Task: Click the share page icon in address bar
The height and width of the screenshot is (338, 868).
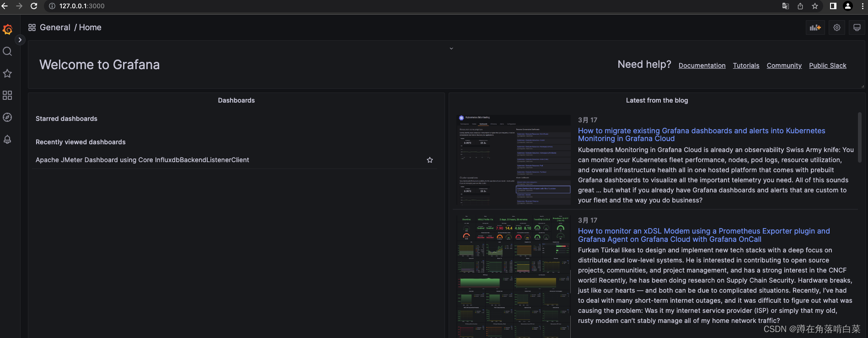Action: tap(800, 6)
